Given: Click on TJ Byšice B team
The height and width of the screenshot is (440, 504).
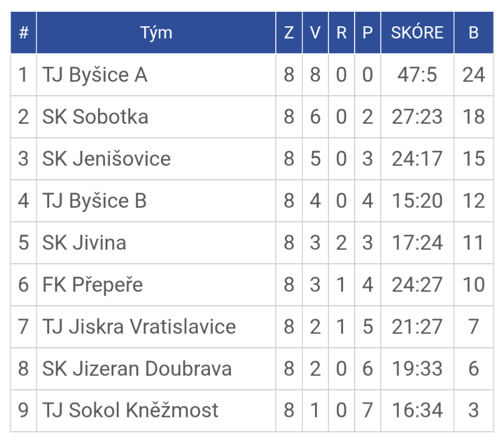Looking at the screenshot, I should pyautogui.click(x=94, y=201).
